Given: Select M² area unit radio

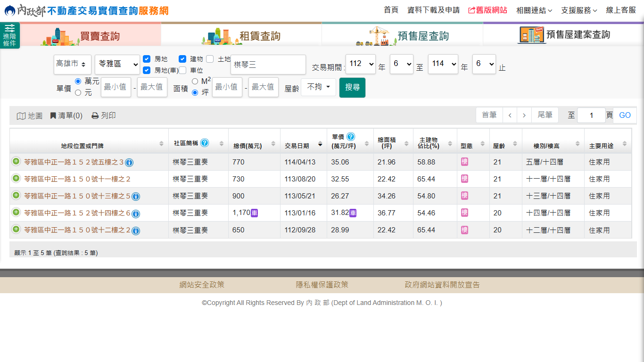Looking at the screenshot, I should 195,82.
